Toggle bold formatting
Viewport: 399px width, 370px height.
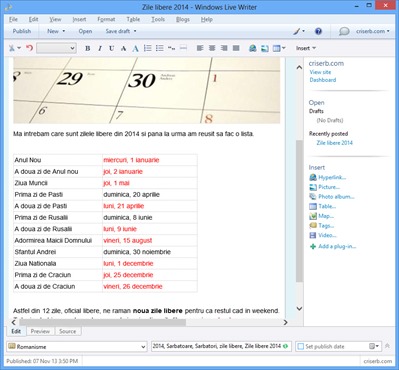88,49
